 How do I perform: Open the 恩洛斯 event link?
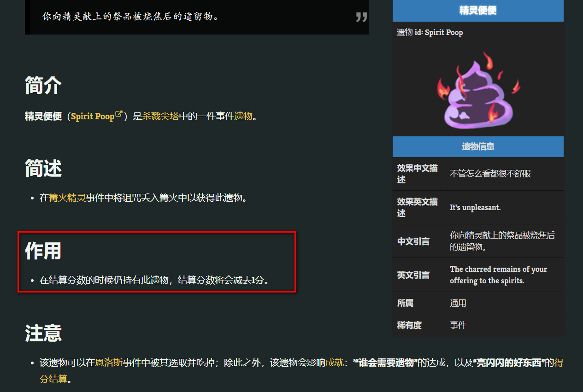pos(109,363)
